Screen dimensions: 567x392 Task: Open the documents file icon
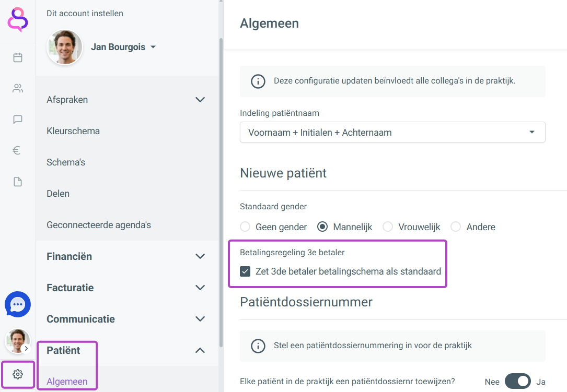(18, 182)
